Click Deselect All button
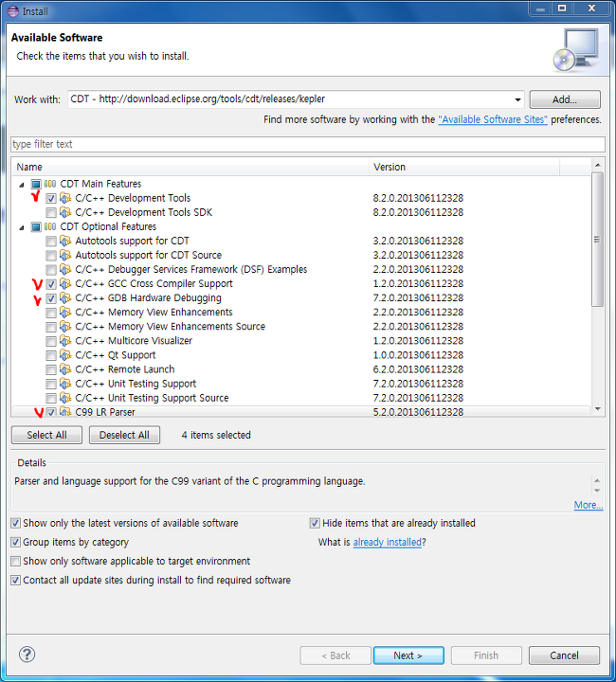Screen dimensions: 616x682 coord(124,435)
